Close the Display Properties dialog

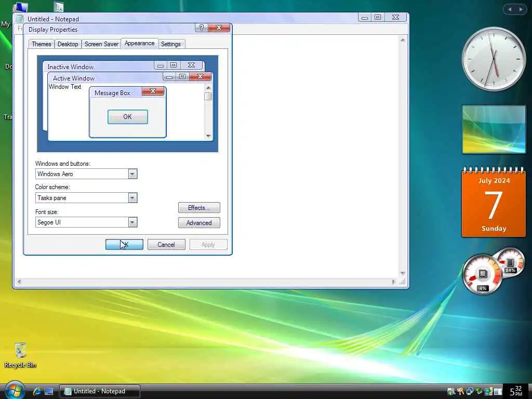[x=219, y=28]
